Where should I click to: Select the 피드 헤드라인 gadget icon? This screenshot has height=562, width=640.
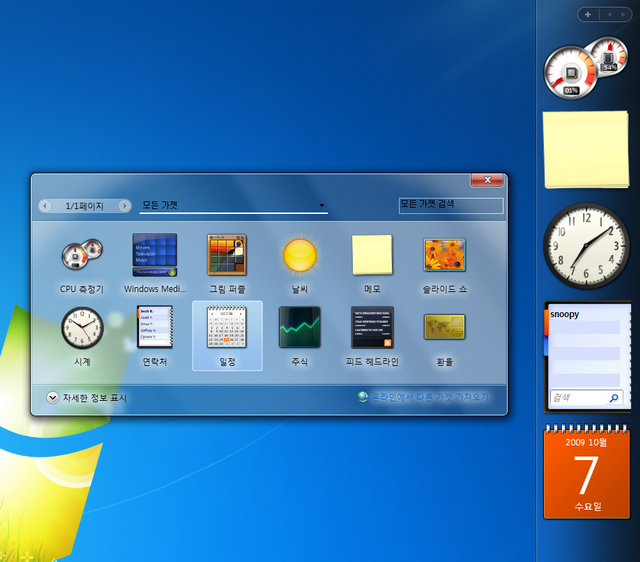tap(372, 327)
